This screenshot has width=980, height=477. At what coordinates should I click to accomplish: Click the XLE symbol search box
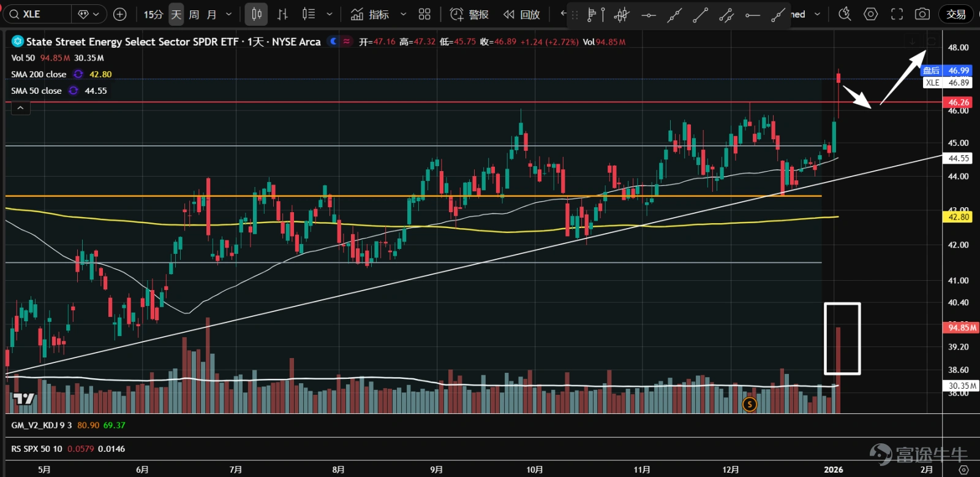tap(38, 14)
